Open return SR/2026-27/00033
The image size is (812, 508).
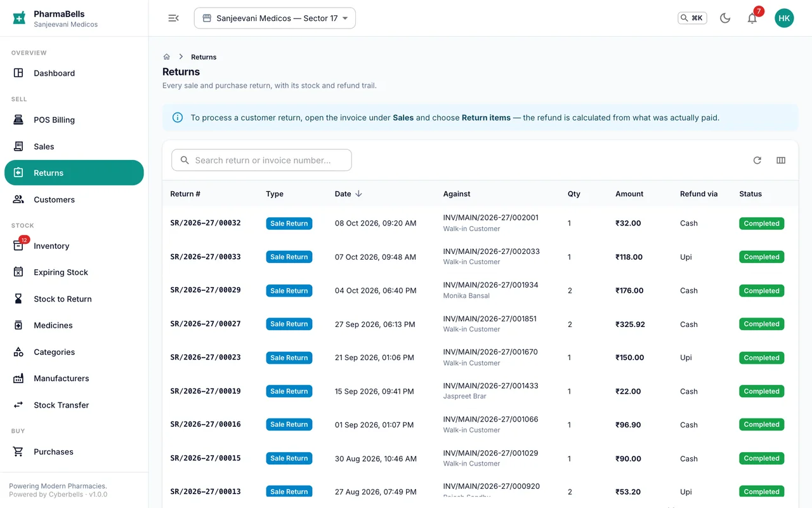tap(206, 257)
